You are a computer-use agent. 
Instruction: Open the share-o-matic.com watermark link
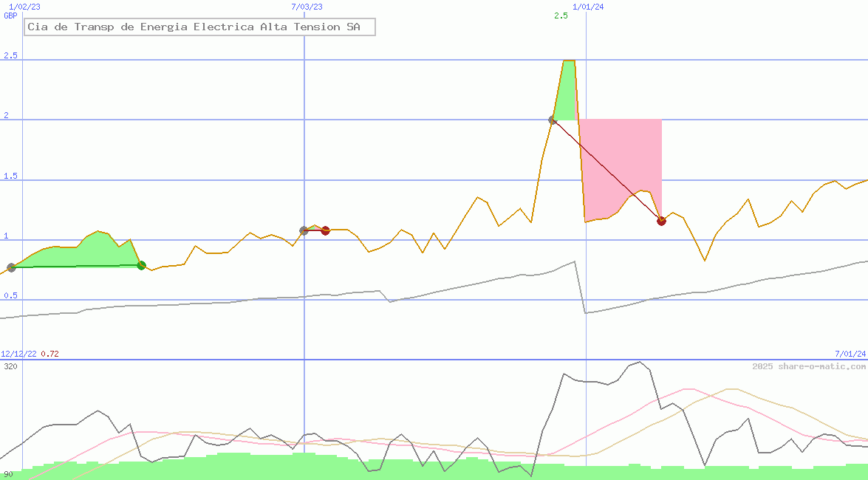click(x=809, y=366)
